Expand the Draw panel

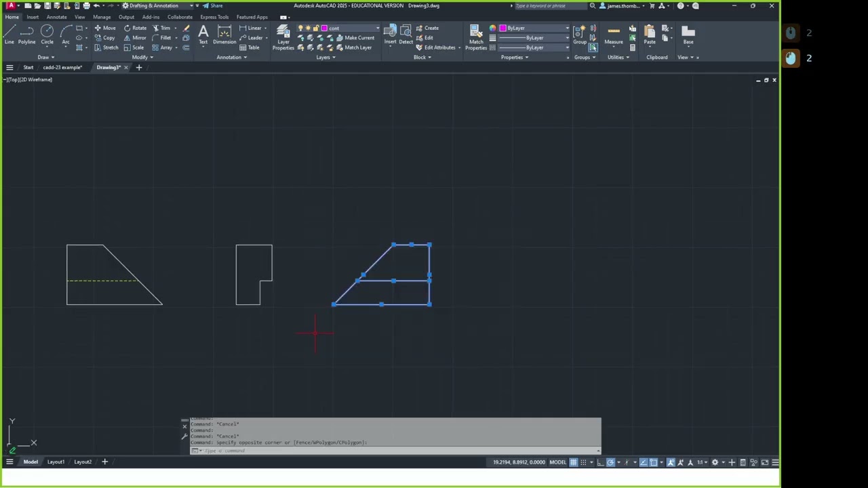(x=47, y=57)
